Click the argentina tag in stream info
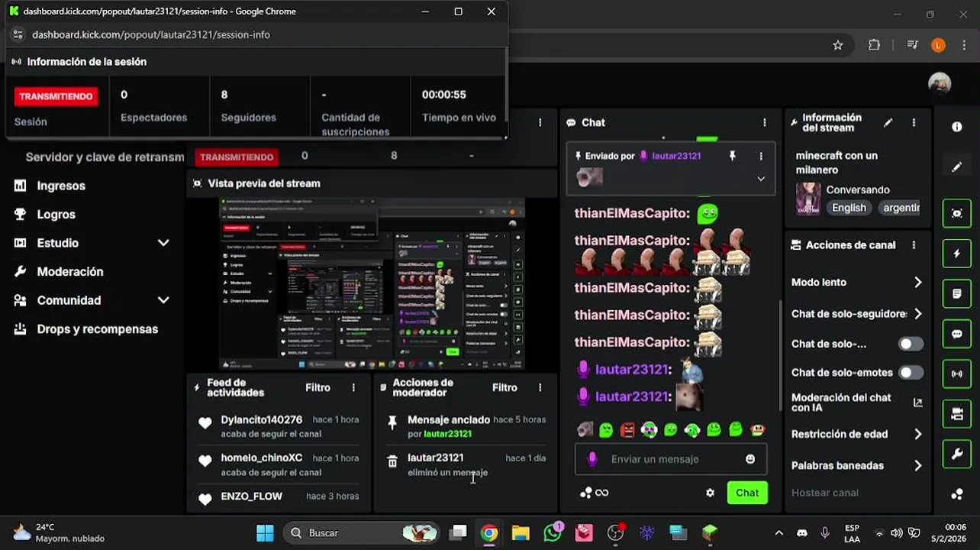 pos(900,208)
